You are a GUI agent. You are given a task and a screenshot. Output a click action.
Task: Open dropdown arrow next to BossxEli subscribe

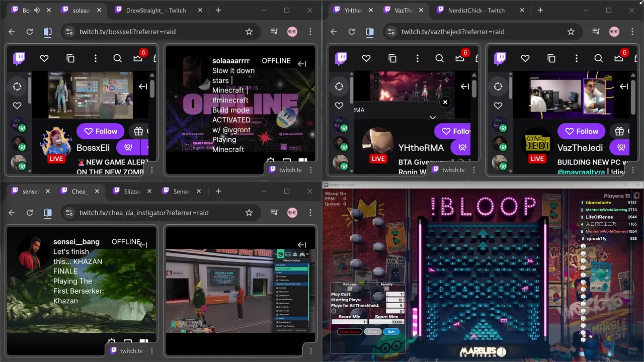(x=146, y=147)
